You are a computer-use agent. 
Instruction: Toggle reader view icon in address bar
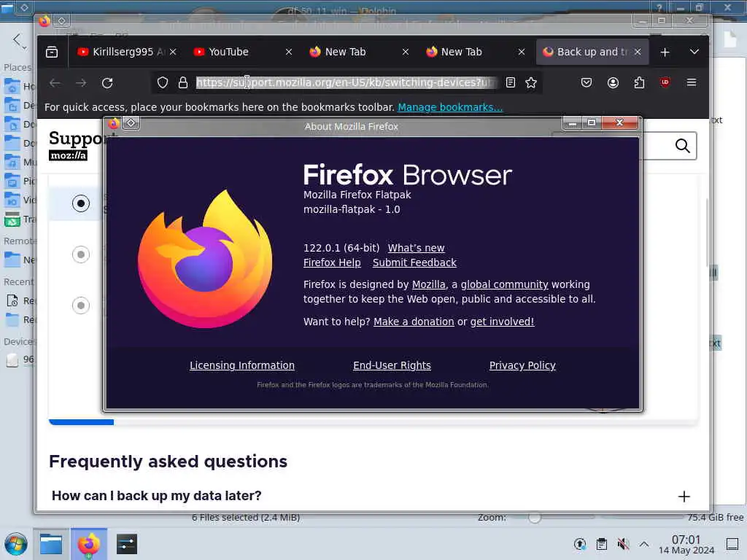point(510,83)
